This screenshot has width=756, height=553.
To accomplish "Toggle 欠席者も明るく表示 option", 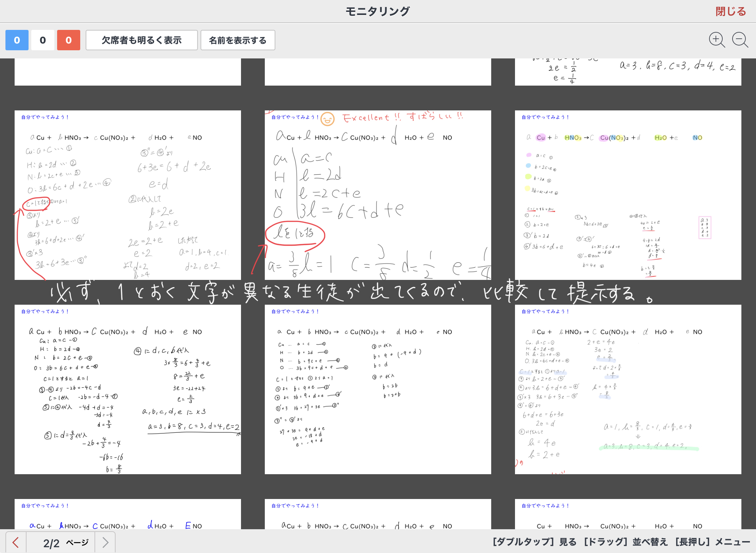I will 141,40.
